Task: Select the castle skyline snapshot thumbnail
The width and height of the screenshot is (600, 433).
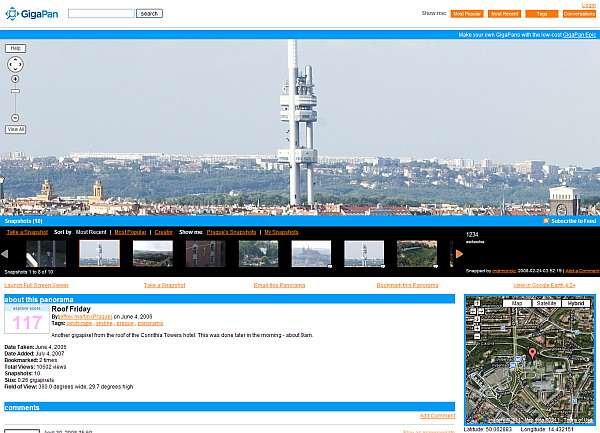Action: point(311,254)
